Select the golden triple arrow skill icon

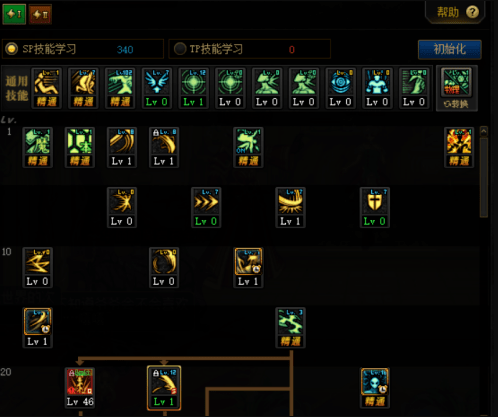(x=206, y=201)
